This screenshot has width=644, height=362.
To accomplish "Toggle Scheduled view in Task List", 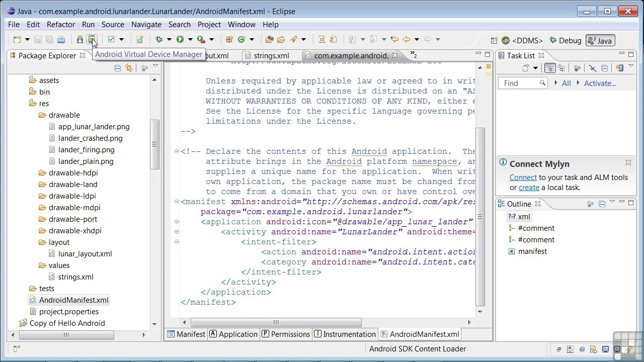I will click(x=561, y=68).
